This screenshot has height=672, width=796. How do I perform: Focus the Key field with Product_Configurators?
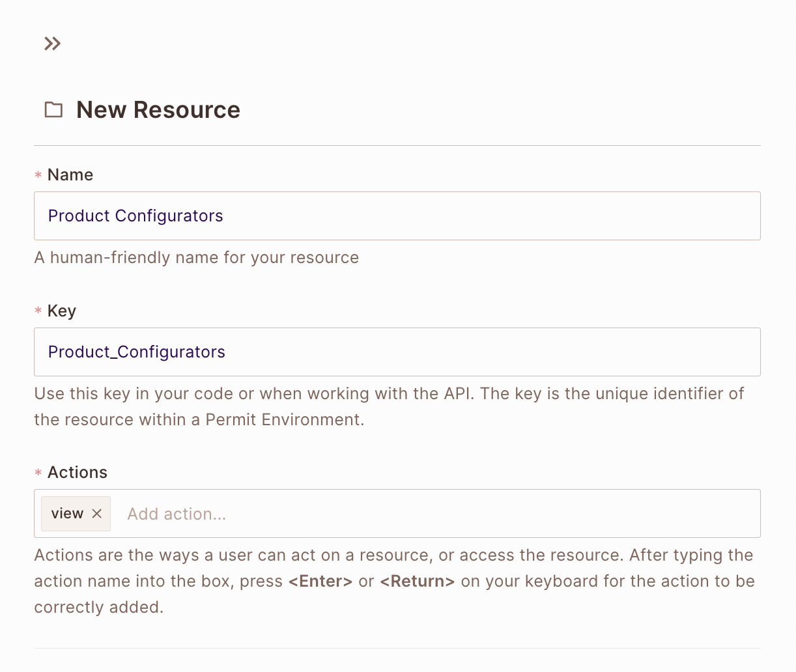(x=397, y=352)
